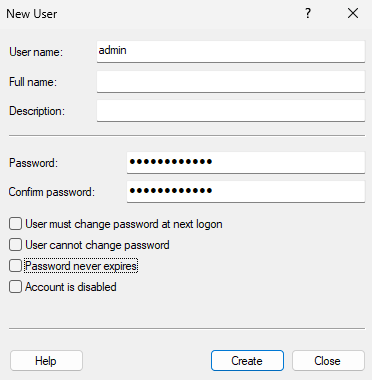Click the question mark help icon in title bar
The image size is (372, 380).
[308, 14]
